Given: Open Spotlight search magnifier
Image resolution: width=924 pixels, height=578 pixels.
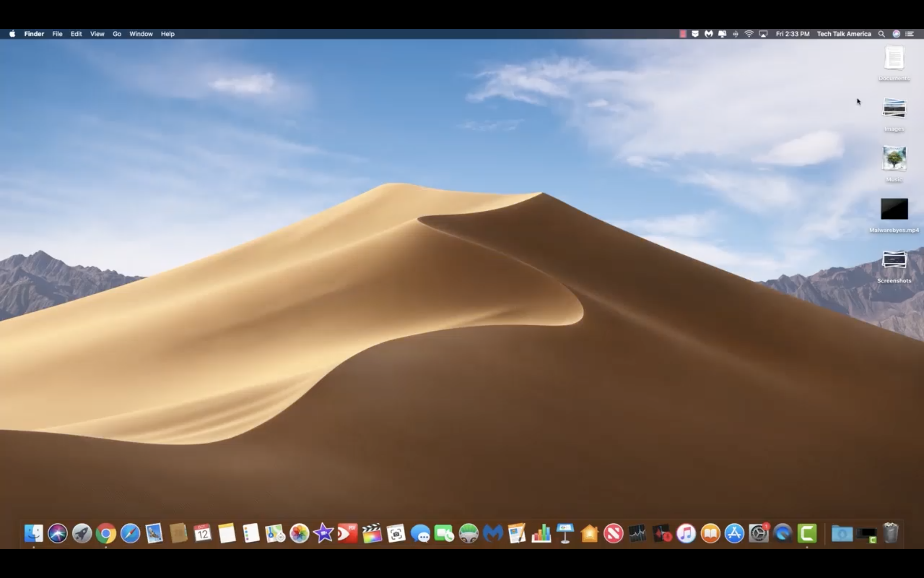Looking at the screenshot, I should (x=882, y=34).
